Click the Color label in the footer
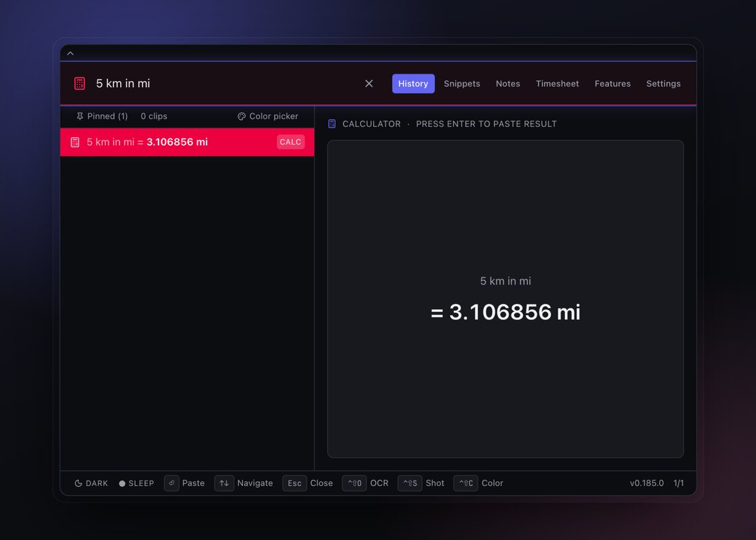756x540 pixels. tap(492, 483)
